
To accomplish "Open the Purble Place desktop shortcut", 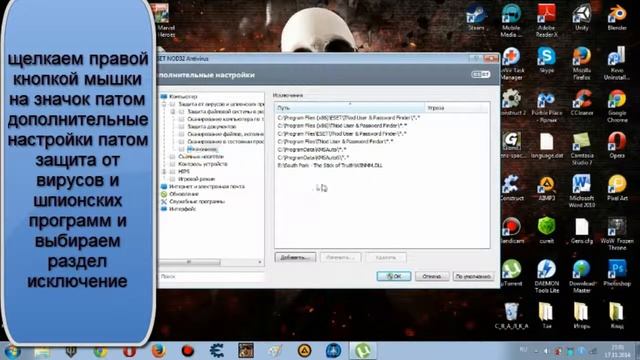I will point(547,106).
